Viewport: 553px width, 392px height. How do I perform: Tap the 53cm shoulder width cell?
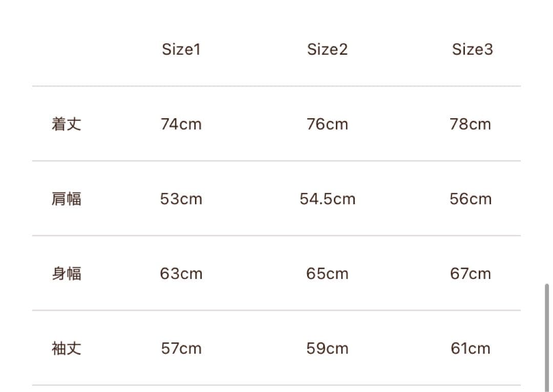181,199
